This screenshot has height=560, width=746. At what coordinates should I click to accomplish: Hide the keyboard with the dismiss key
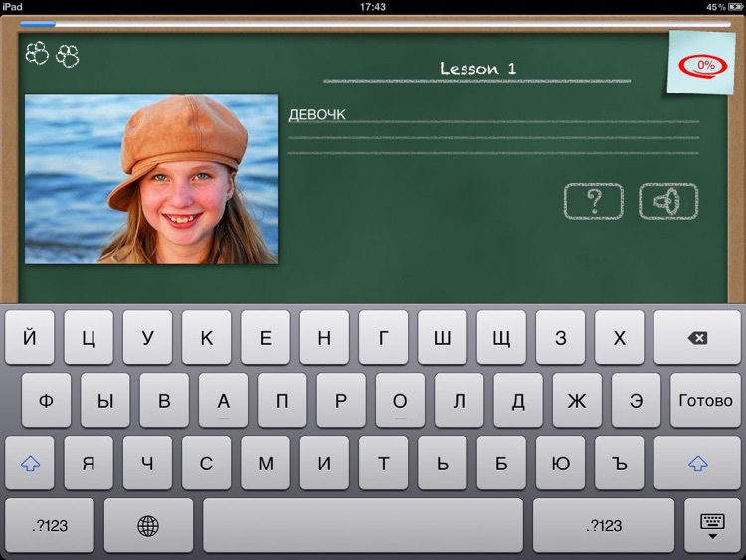click(712, 526)
